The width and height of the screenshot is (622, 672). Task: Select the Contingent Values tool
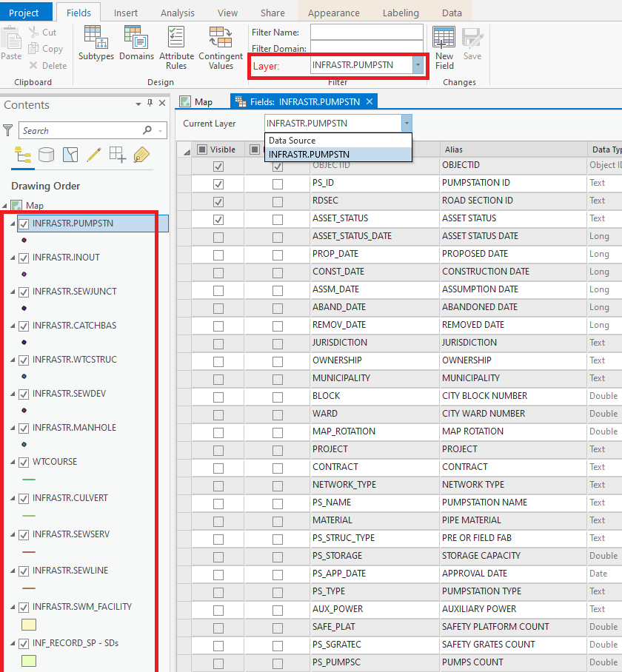pyautogui.click(x=221, y=47)
